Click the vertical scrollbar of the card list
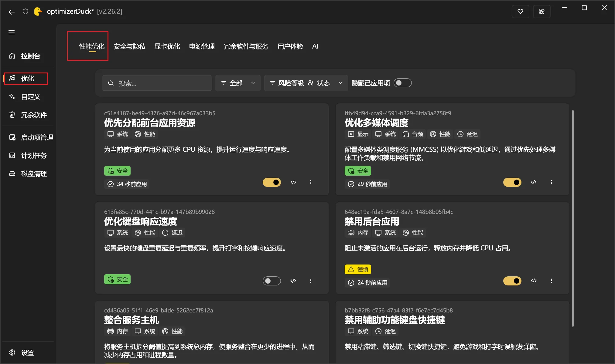This screenshot has height=364, width=615. tap(573, 218)
